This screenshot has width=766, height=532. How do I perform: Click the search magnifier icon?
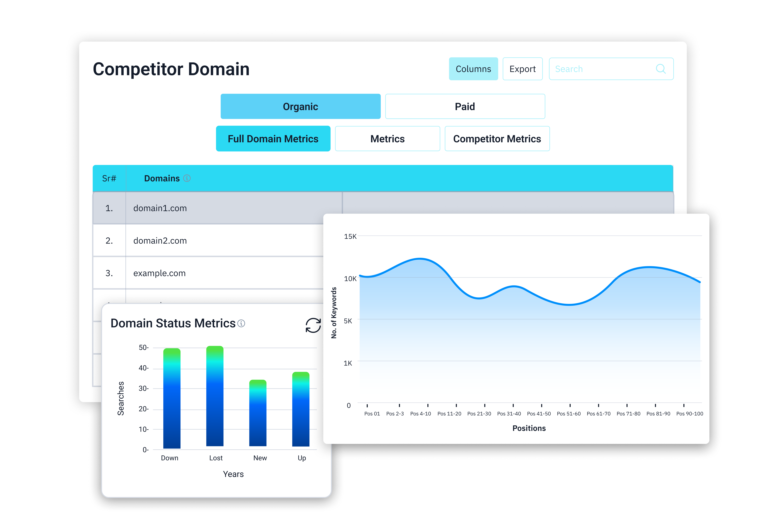[x=660, y=69]
